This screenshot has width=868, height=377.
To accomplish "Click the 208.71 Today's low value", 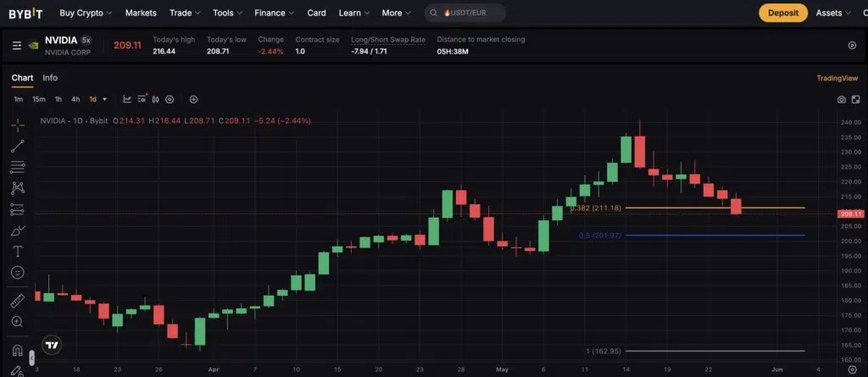I will coord(218,52).
